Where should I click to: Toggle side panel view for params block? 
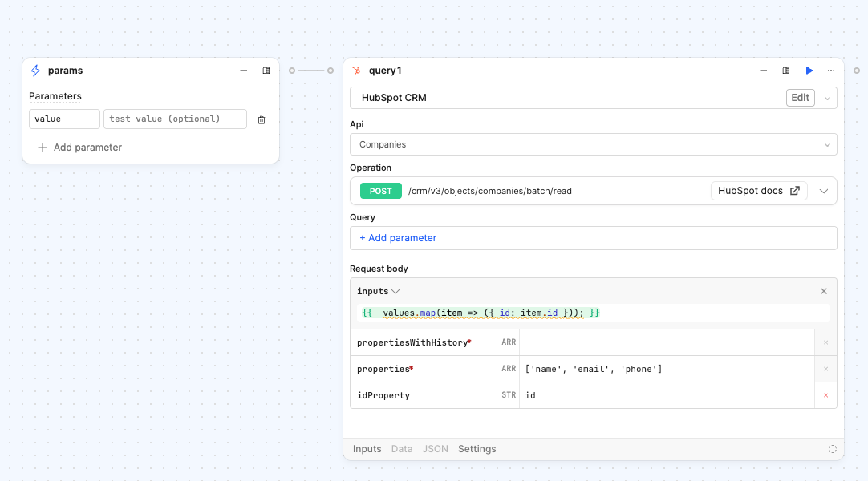tap(266, 71)
